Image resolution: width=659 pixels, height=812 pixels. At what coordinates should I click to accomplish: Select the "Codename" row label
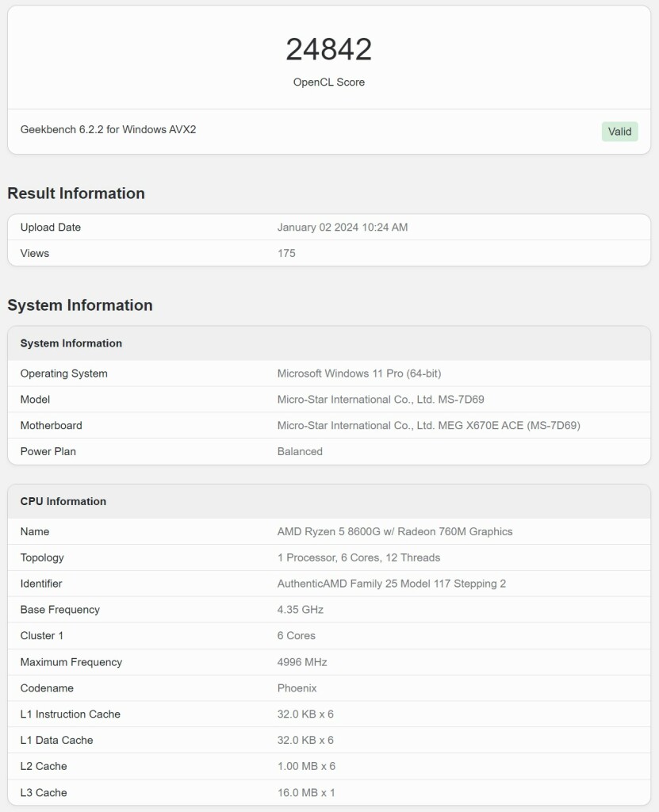47,688
